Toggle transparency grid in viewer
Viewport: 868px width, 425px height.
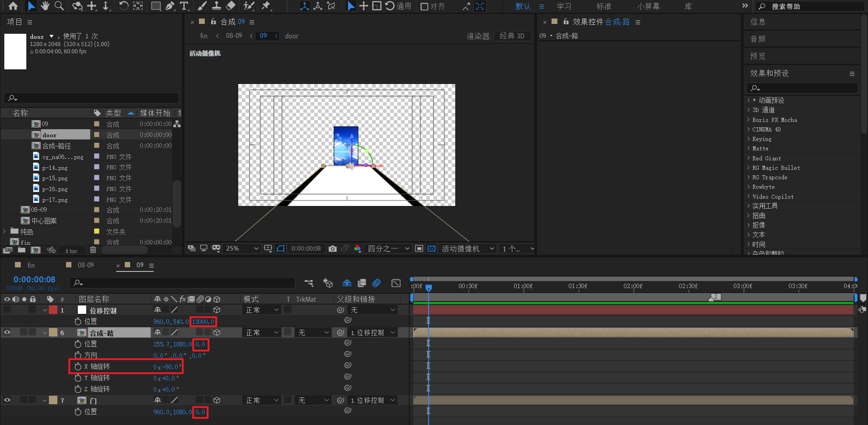click(431, 248)
